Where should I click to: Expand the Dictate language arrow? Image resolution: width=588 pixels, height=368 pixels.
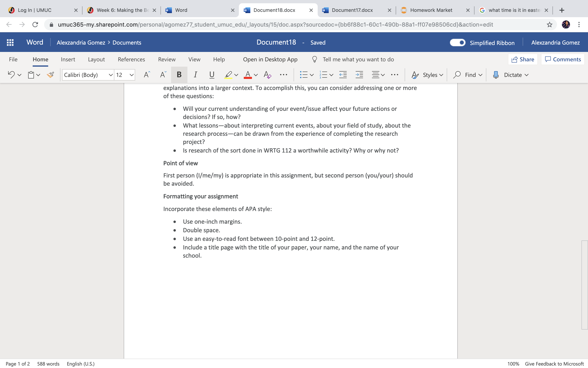coord(527,75)
